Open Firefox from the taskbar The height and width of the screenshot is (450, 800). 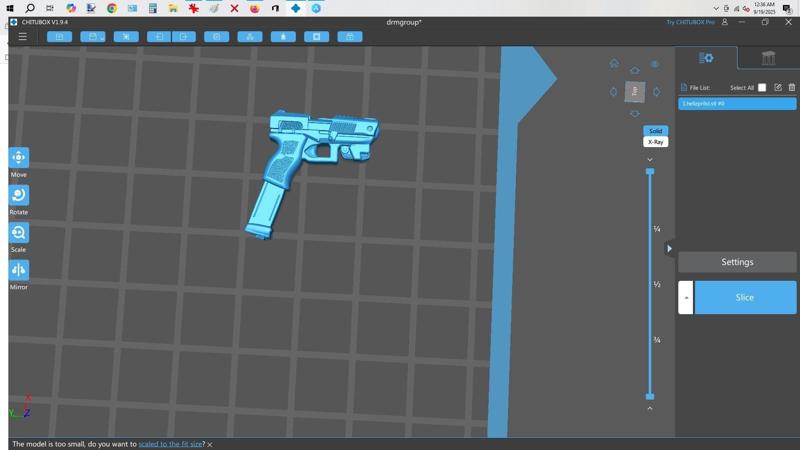pos(255,8)
